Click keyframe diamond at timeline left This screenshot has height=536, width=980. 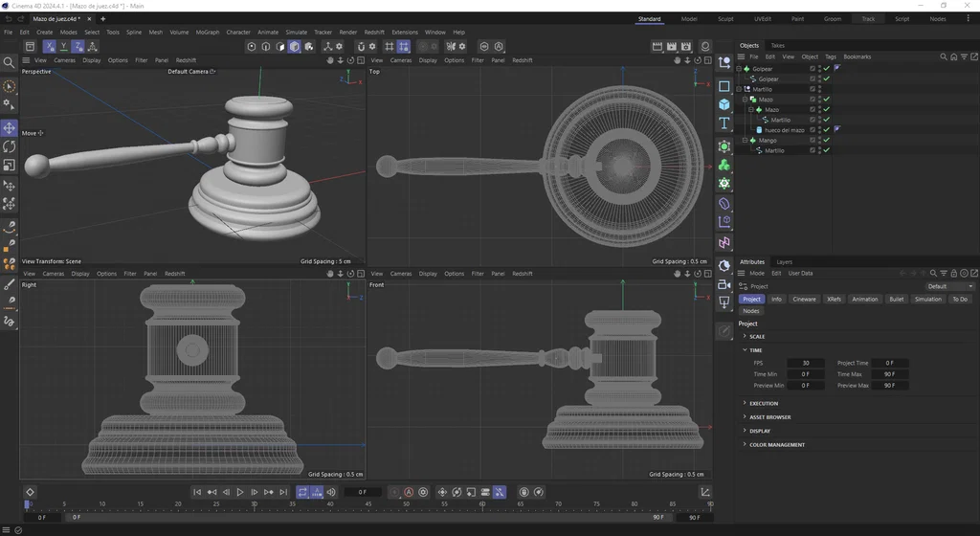click(x=30, y=492)
